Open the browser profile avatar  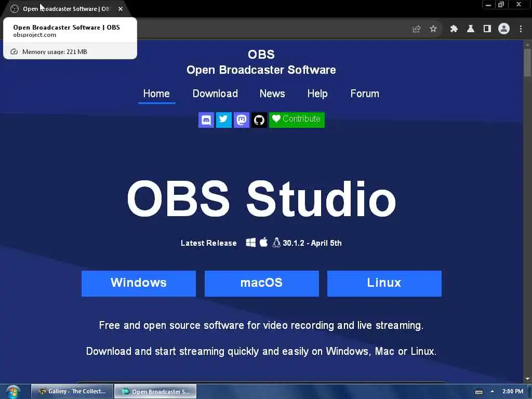coord(504,29)
